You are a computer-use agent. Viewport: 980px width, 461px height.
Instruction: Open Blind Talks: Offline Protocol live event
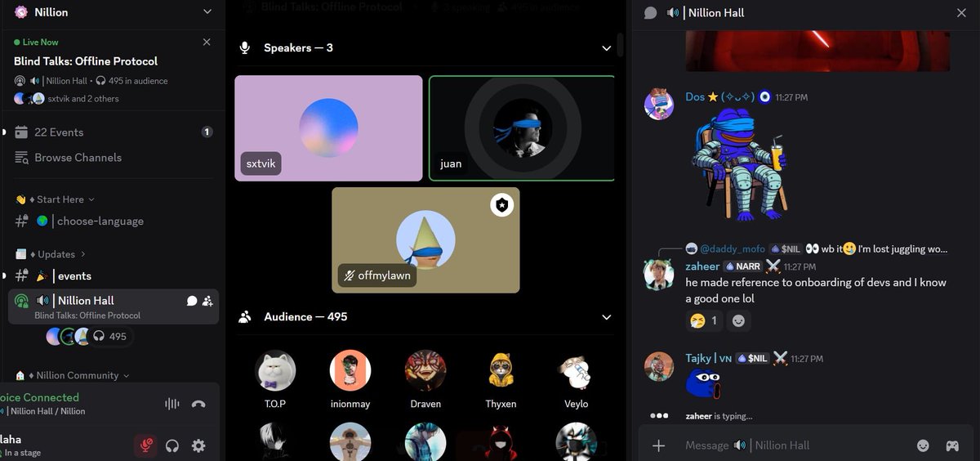[x=86, y=61]
